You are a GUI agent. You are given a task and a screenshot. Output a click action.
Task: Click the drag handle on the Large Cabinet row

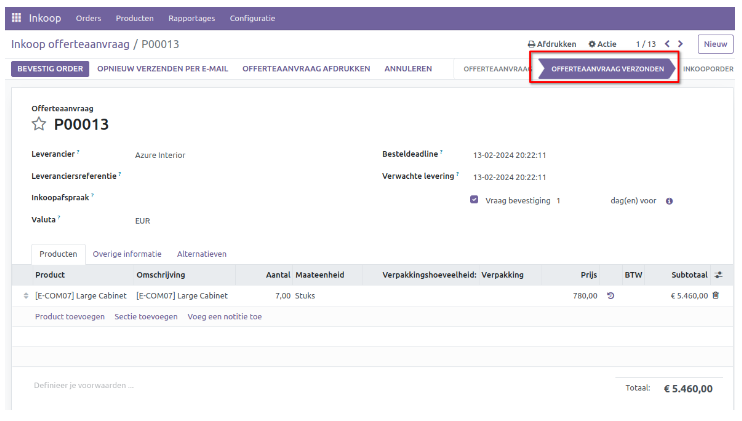(x=26, y=296)
